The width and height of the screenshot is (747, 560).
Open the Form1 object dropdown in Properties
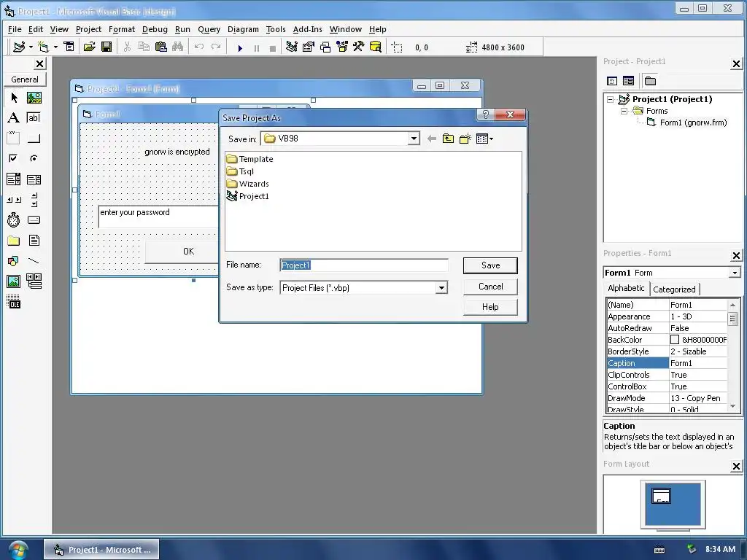coord(735,273)
